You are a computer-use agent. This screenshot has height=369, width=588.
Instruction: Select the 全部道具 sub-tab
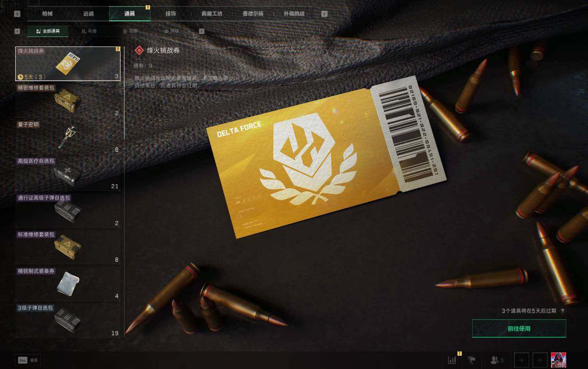(x=47, y=31)
